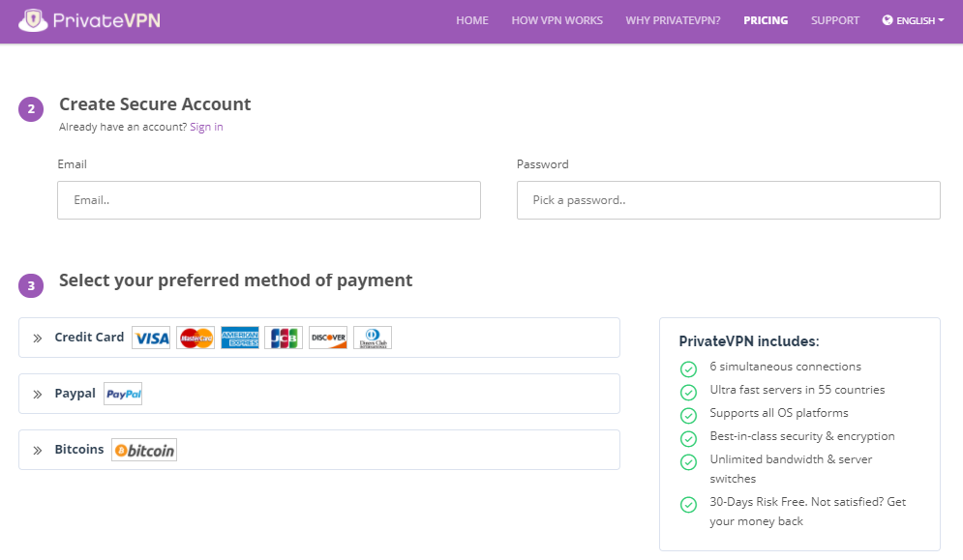Focus the Pick a password field
Screen dimensions: 963x560
click(729, 200)
